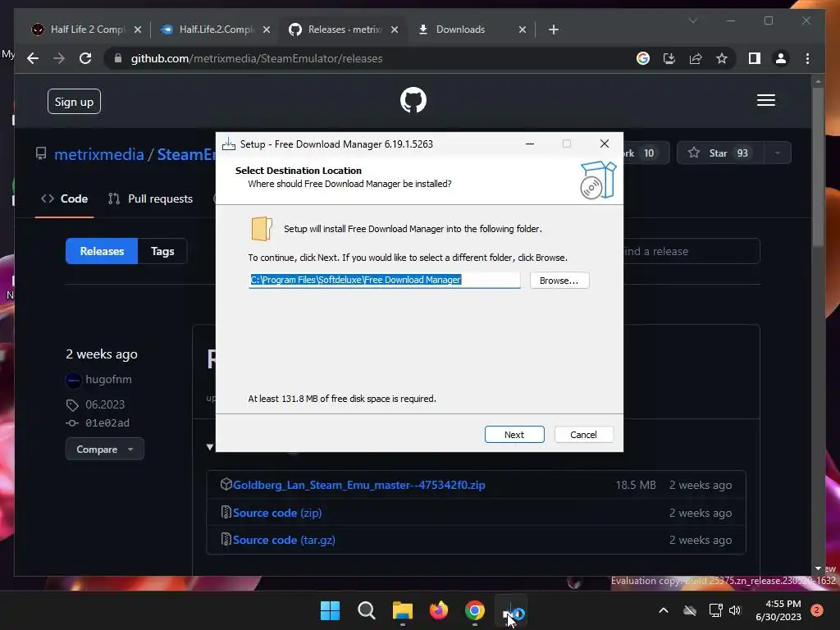Download Source code (zip)
The width and height of the screenshot is (840, 630).
pyautogui.click(x=277, y=513)
